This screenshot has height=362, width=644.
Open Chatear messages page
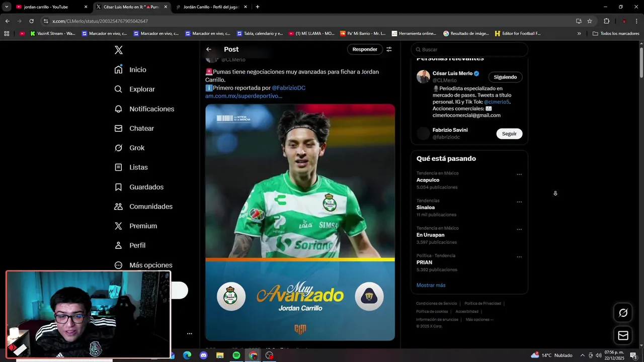click(x=134, y=128)
